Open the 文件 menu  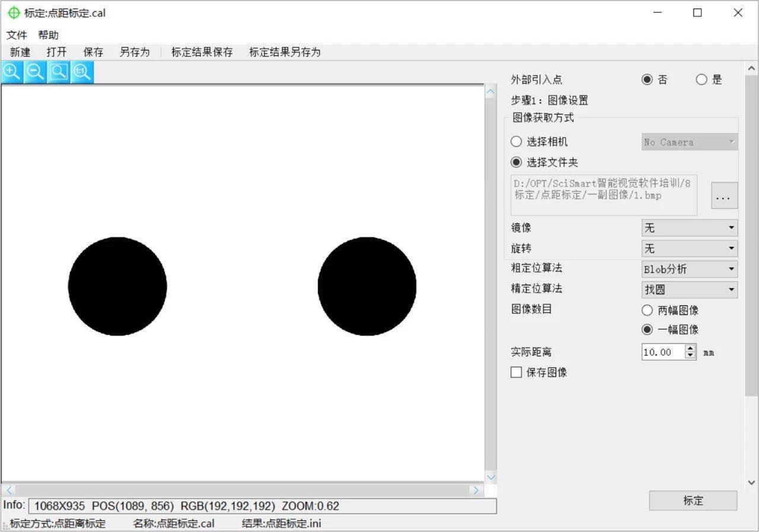[x=17, y=35]
